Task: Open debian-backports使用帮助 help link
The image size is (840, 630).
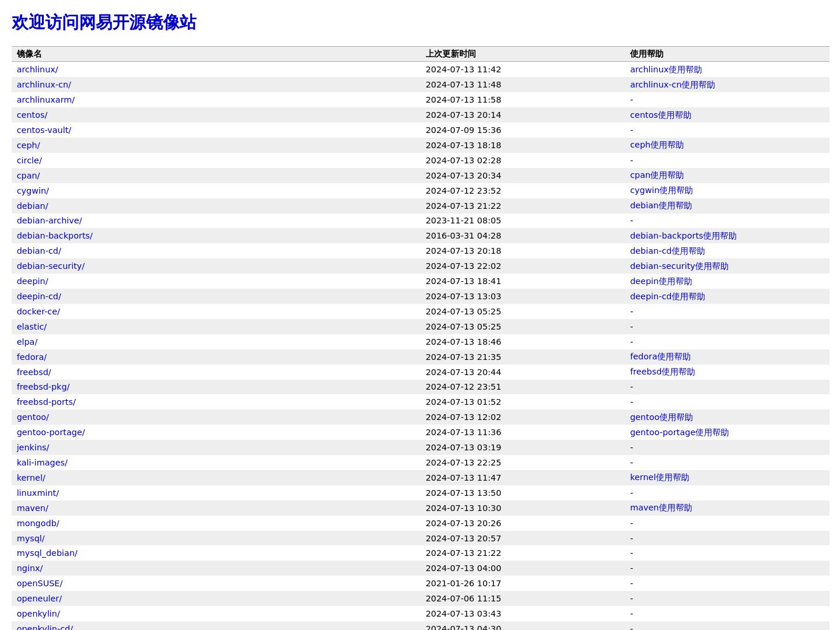Action: (x=683, y=236)
